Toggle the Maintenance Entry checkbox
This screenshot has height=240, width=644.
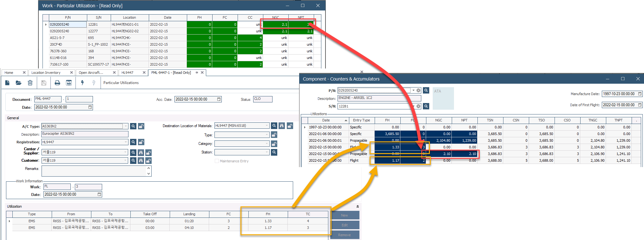(x=217, y=161)
